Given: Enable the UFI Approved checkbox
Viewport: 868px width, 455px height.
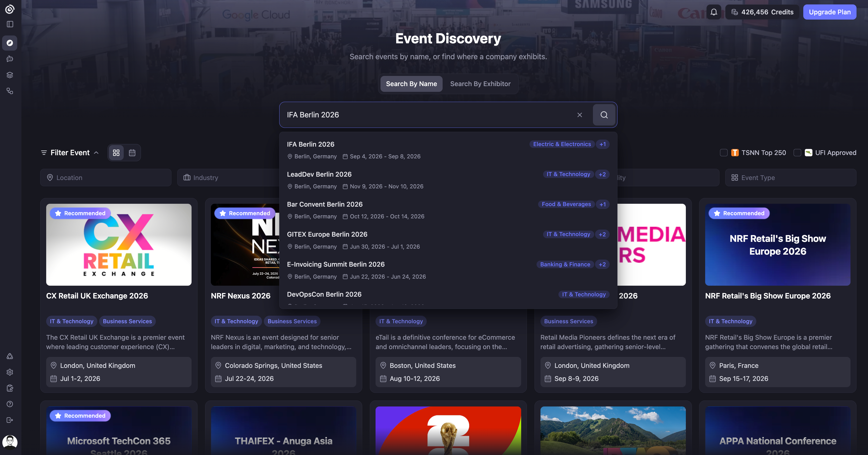Looking at the screenshot, I should click(x=797, y=153).
